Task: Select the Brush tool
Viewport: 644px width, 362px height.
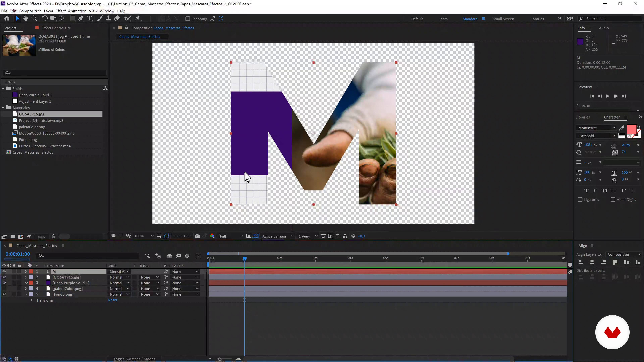Action: point(100,18)
